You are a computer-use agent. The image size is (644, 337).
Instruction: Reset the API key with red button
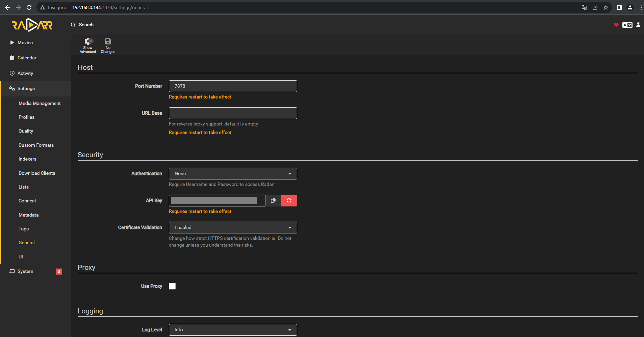tap(289, 200)
